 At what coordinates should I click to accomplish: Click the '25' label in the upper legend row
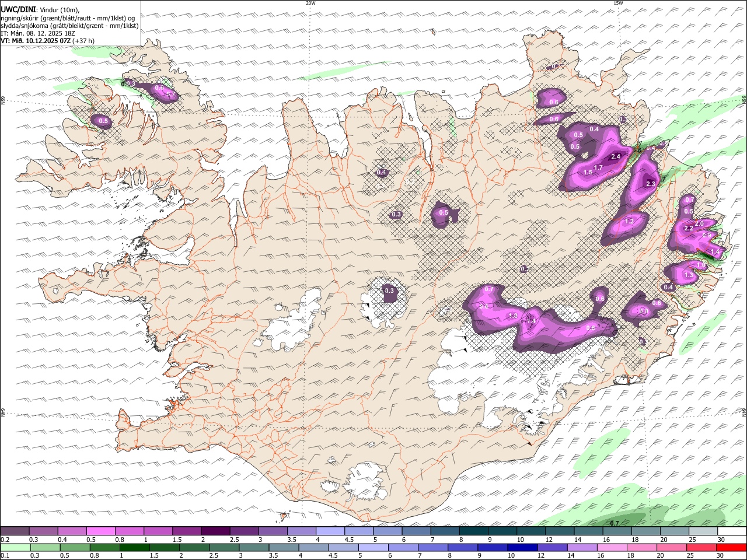click(692, 540)
